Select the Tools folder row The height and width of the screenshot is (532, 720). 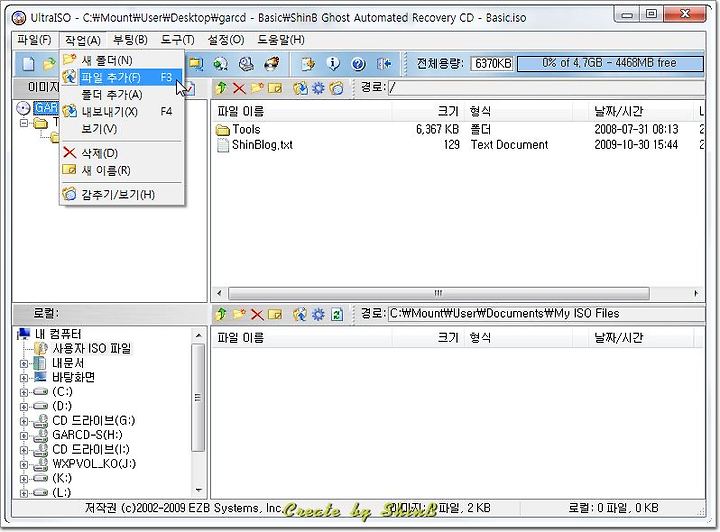457,129
